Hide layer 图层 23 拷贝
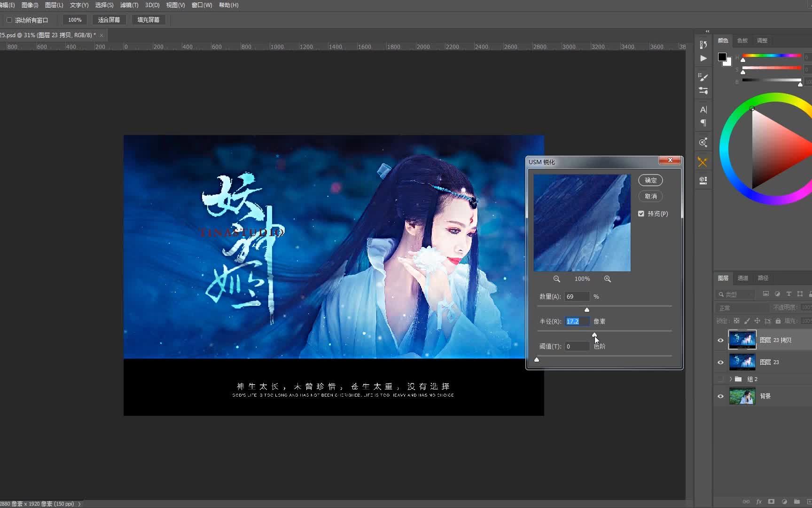 [x=720, y=340]
